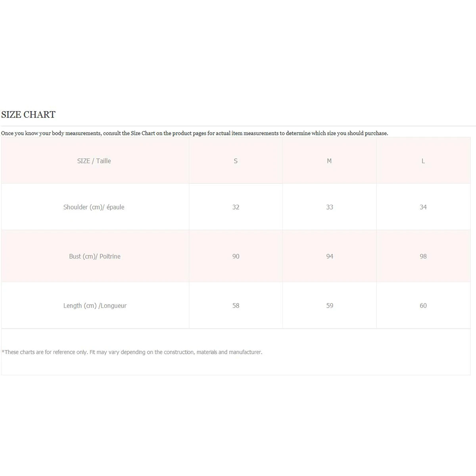Select the L size column header
The image size is (476, 476).
tap(423, 161)
